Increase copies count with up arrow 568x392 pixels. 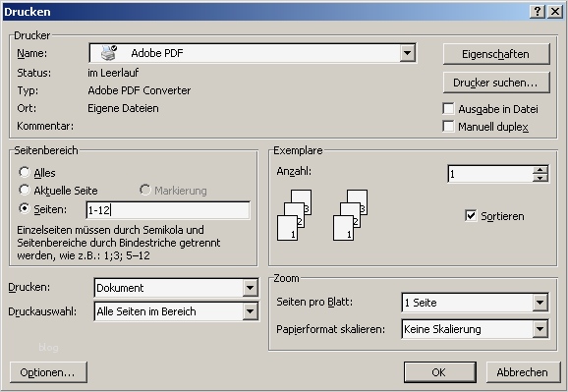[x=540, y=170]
